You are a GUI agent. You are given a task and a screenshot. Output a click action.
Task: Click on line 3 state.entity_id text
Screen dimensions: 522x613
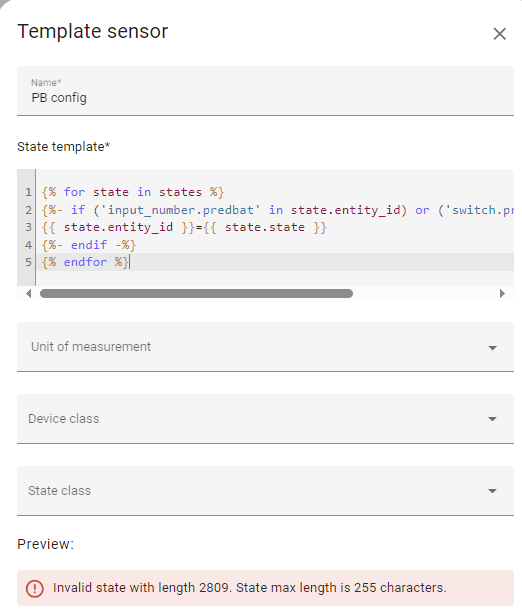click(x=118, y=228)
